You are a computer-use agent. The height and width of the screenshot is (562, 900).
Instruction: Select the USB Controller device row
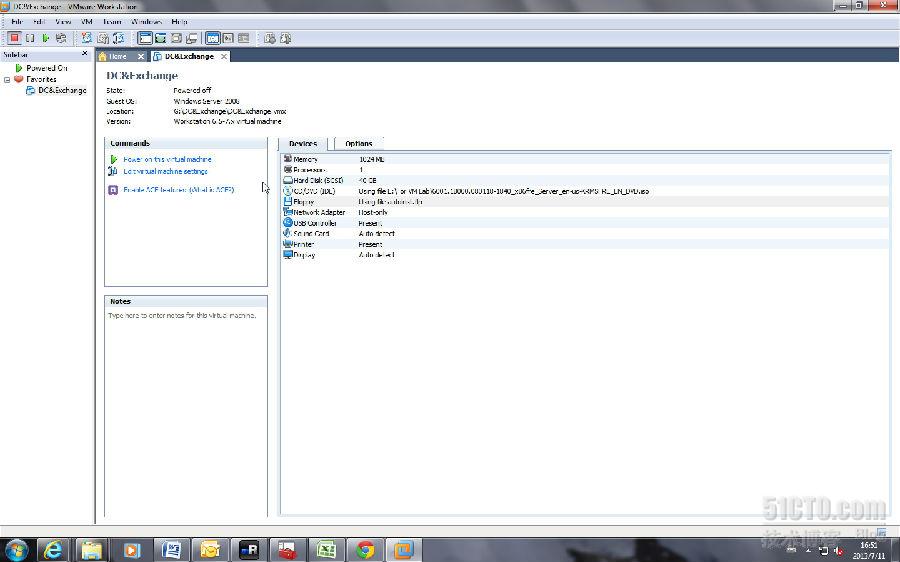[585, 223]
